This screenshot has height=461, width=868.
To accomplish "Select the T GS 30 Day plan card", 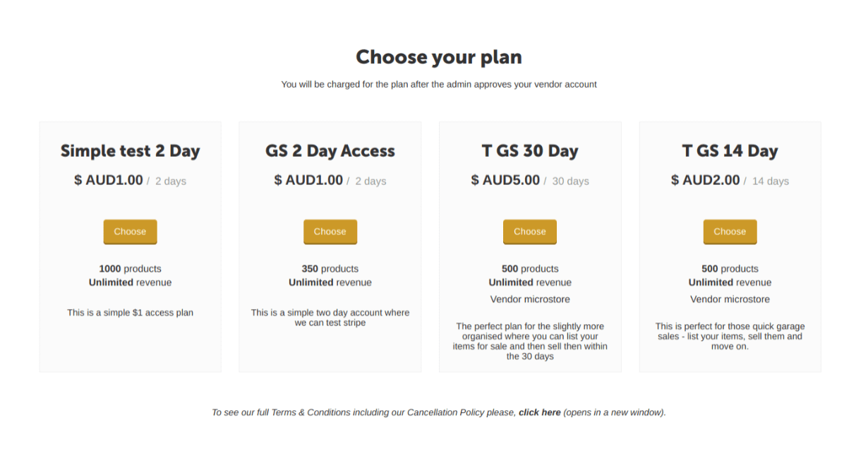I will 529,246.
